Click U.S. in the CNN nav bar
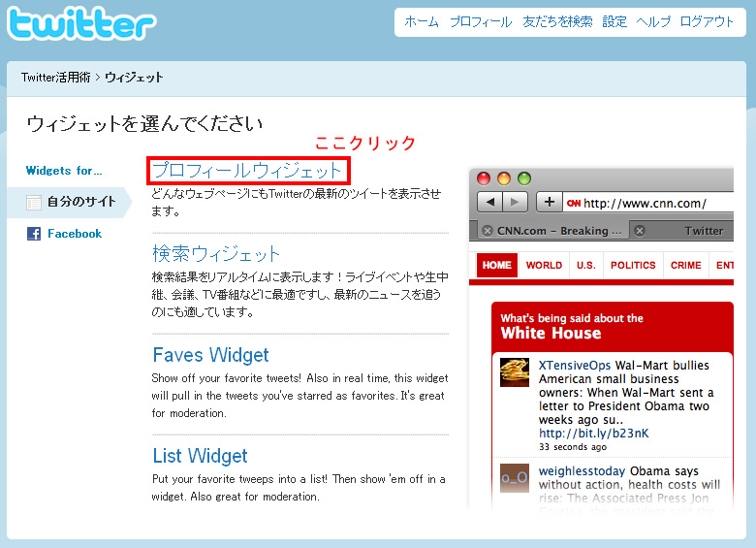This screenshot has width=756, height=548. [x=586, y=266]
